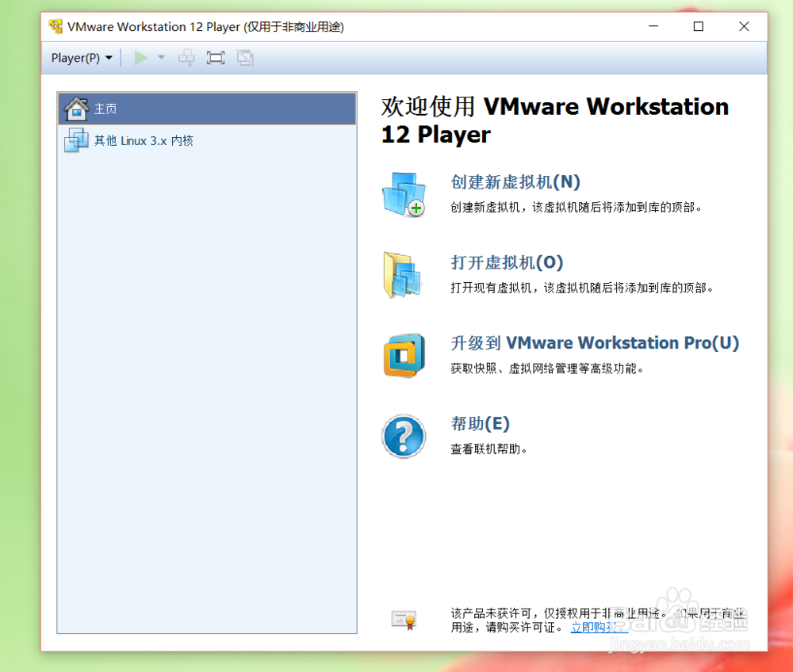793x672 pixels.
Task: Click the green power on play icon
Action: pyautogui.click(x=141, y=58)
